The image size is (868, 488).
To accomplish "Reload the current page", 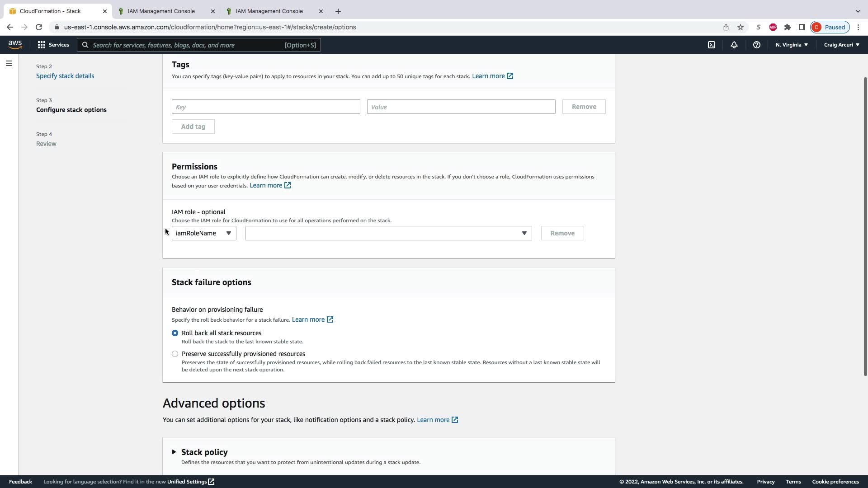I will click(x=39, y=27).
